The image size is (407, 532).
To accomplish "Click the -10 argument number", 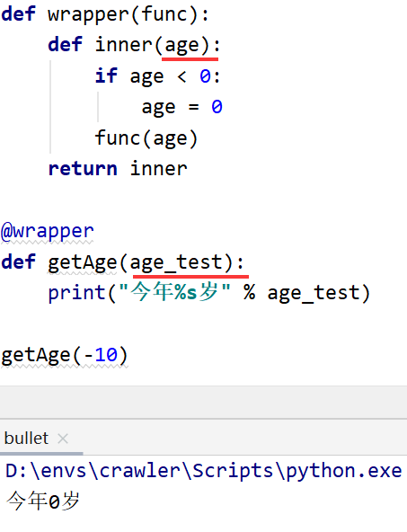I will pos(100,355).
